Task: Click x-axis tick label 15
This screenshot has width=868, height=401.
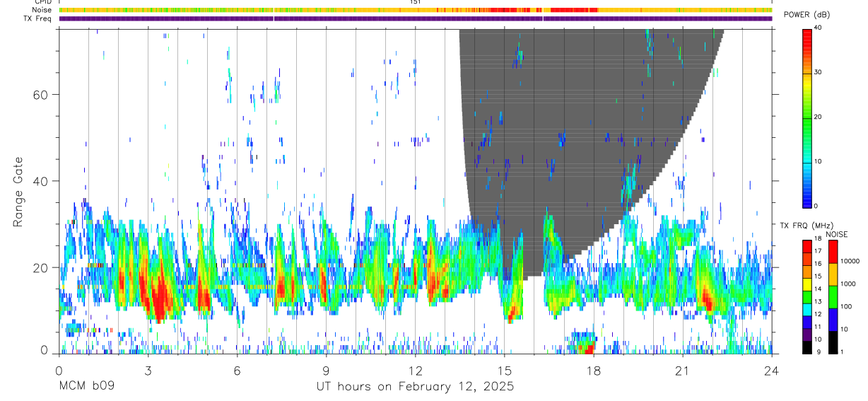Action: click(x=504, y=370)
